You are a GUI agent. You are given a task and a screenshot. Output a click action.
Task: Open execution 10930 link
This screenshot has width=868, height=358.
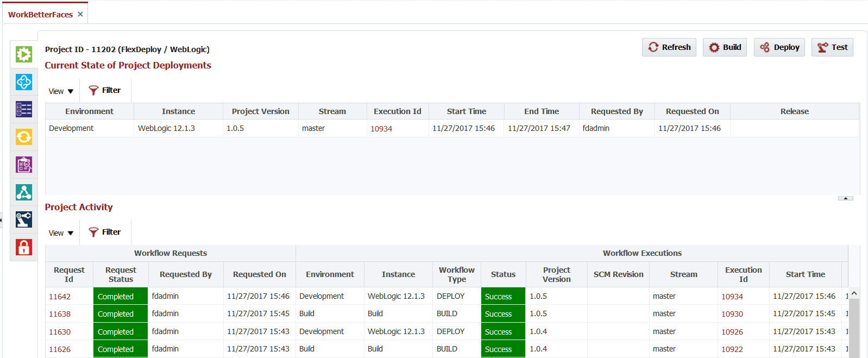tap(732, 314)
